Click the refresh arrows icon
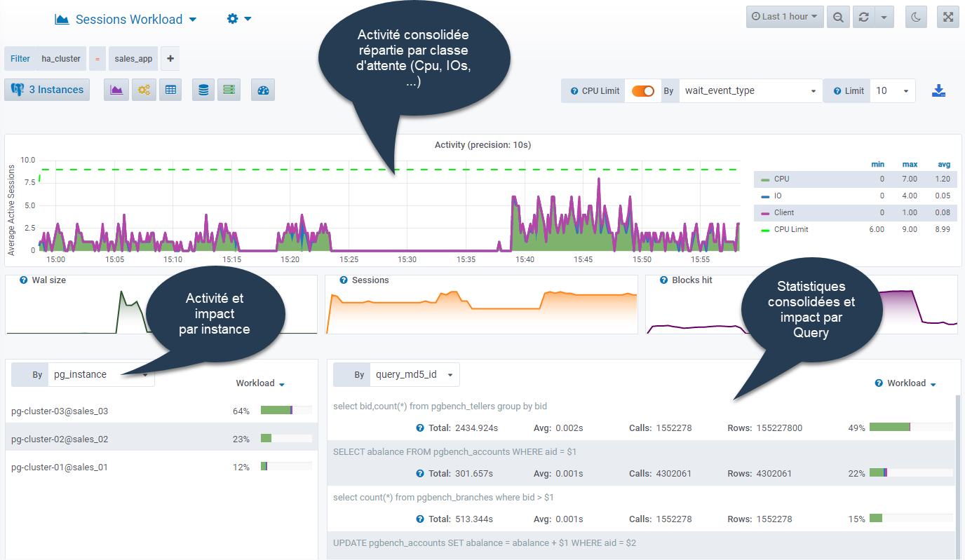This screenshot has height=560, width=965. [863, 17]
